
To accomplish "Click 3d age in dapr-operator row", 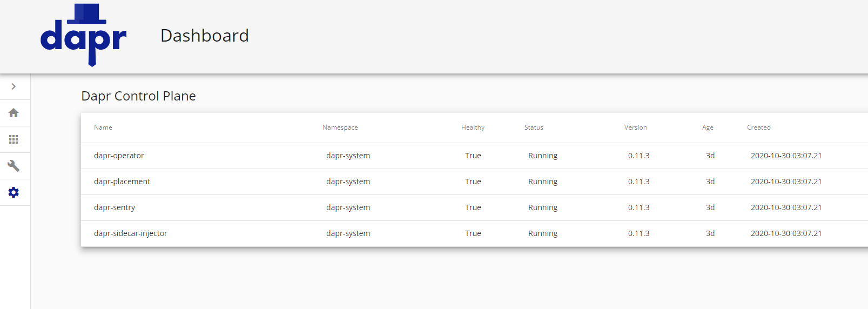I will [x=710, y=156].
